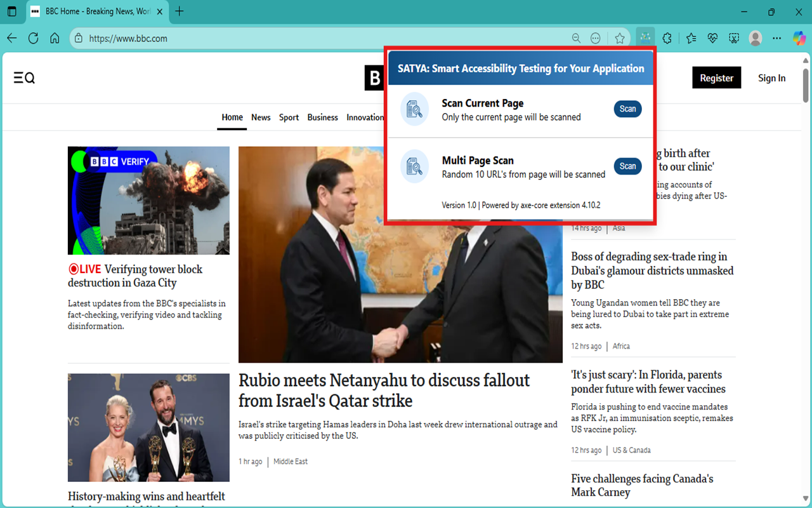812x508 pixels.
Task: Go to the browser home page
Action: (55, 38)
